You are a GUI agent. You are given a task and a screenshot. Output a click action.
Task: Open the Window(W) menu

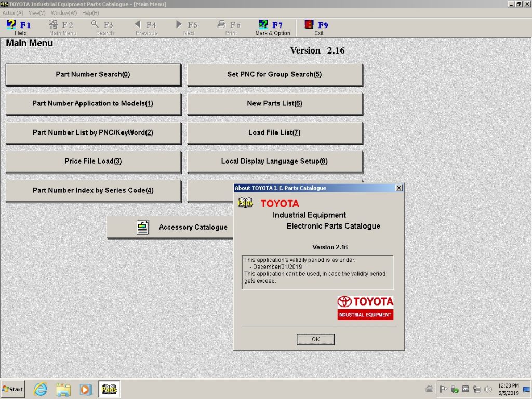pos(64,12)
